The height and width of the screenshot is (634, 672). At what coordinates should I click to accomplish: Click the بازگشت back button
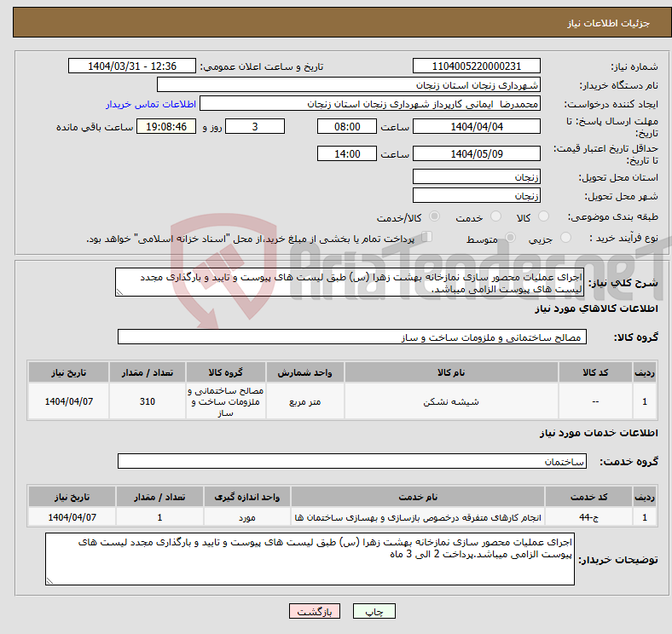click(x=315, y=611)
